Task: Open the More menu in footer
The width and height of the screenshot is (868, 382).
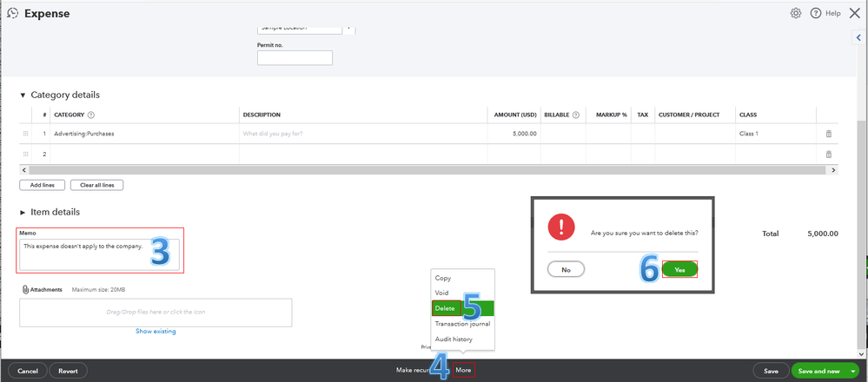Action: (x=463, y=371)
